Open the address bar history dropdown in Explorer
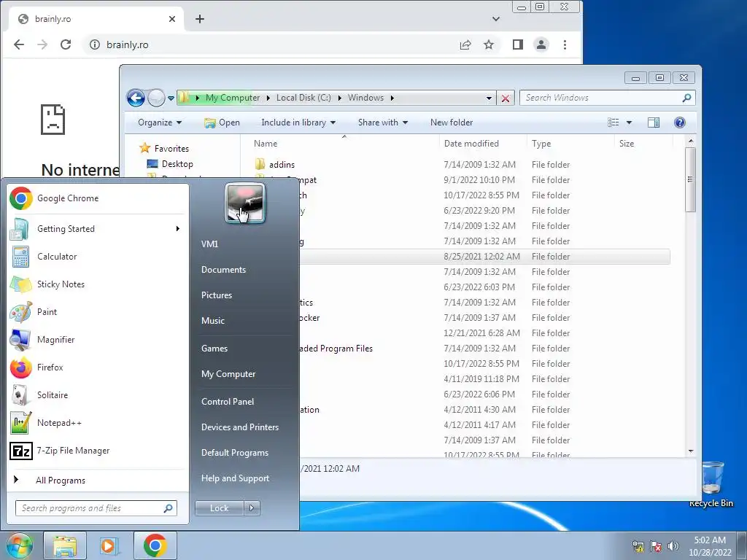 tap(489, 98)
